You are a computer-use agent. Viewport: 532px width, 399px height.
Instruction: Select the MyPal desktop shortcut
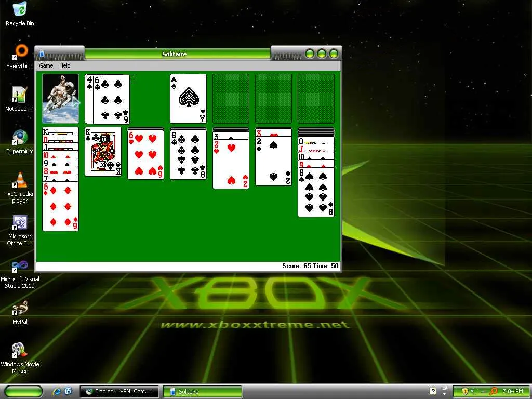click(20, 312)
